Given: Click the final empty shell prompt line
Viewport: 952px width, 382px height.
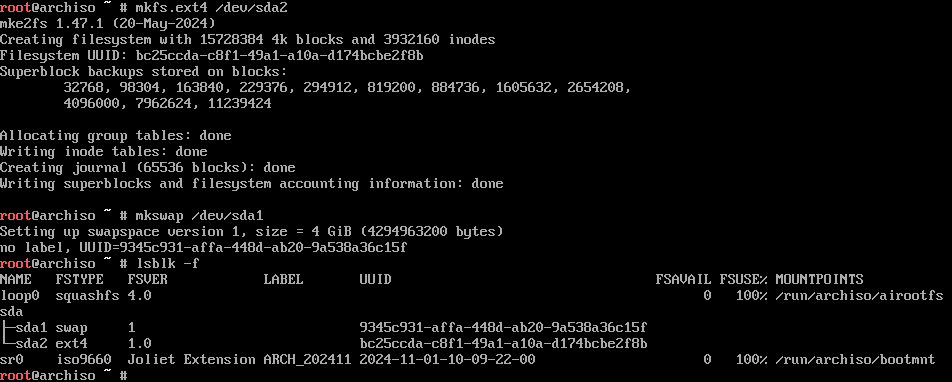Looking at the screenshot, I should (x=63, y=375).
